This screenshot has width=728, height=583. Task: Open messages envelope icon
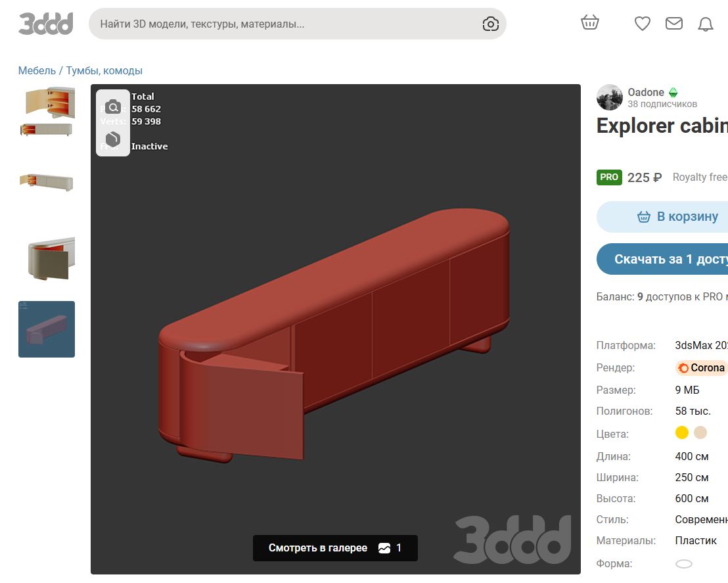[x=673, y=23]
